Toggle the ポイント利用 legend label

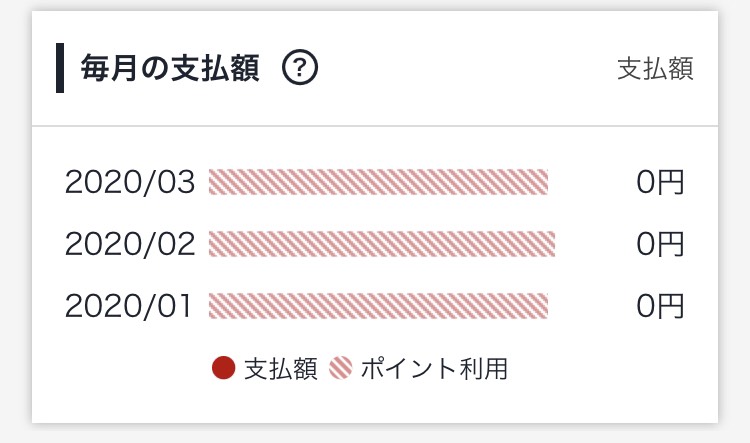tap(434, 368)
